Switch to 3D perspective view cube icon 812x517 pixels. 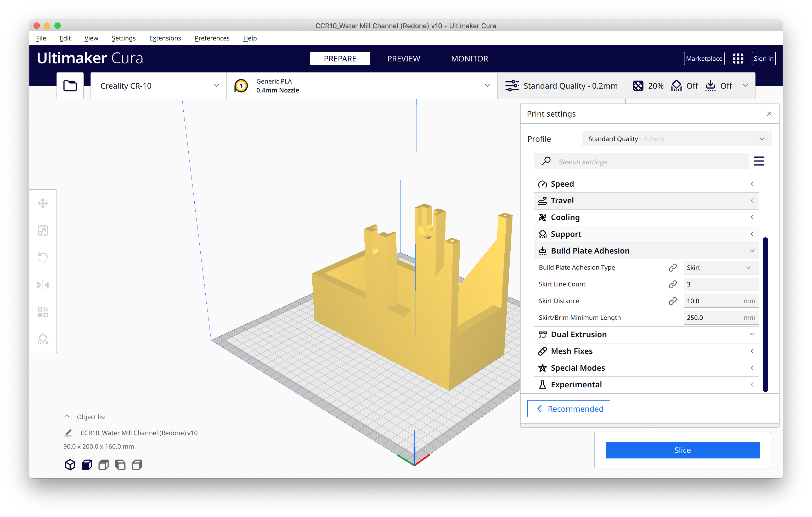[x=70, y=465]
